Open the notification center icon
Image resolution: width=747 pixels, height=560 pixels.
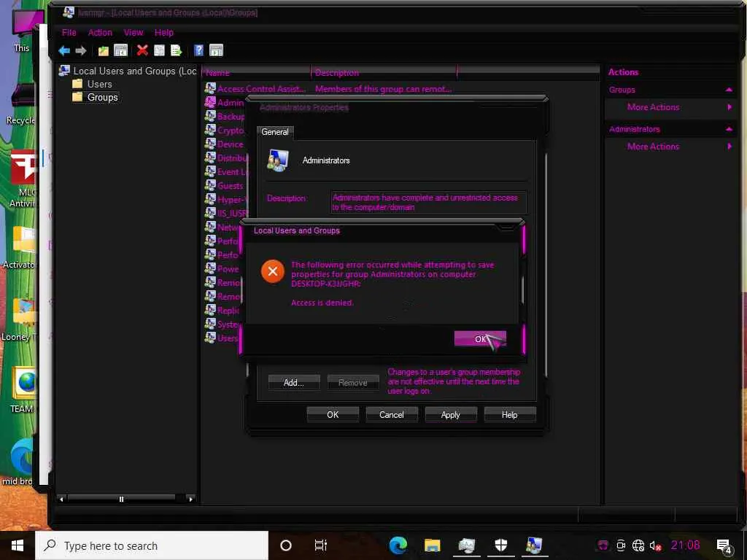pyautogui.click(x=724, y=546)
